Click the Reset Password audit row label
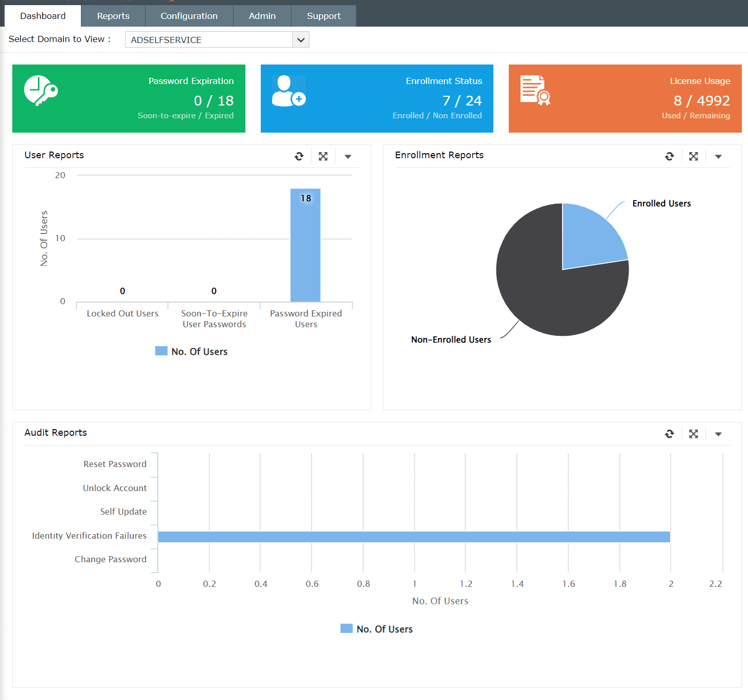This screenshot has height=700, width=748. [115, 464]
